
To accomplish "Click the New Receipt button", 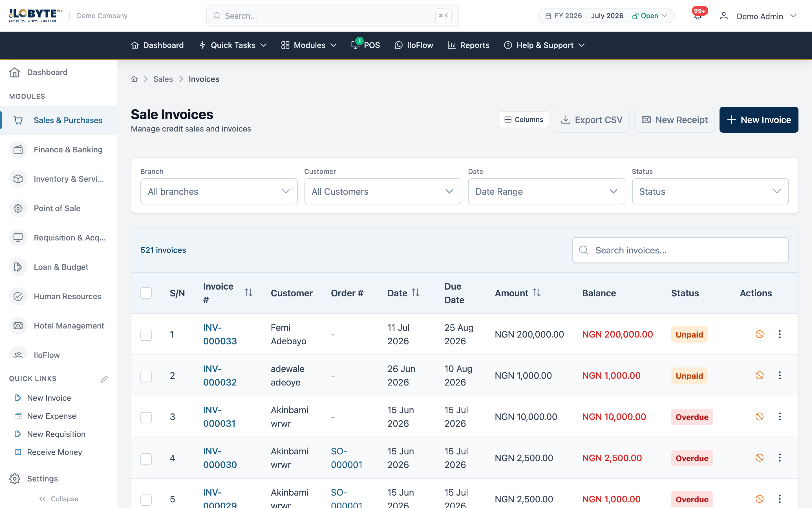I will coord(674,120).
